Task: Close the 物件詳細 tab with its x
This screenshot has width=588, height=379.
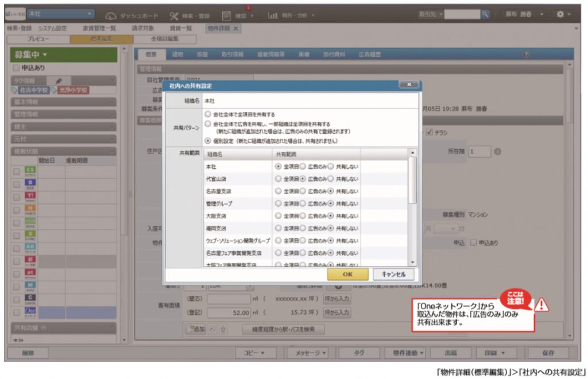Action: 235,29
